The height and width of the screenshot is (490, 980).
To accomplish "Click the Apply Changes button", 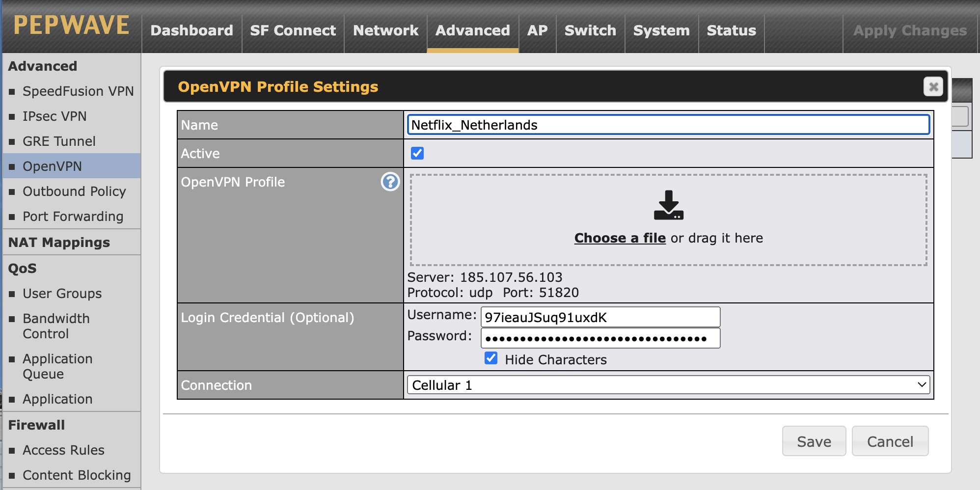I will (x=910, y=30).
